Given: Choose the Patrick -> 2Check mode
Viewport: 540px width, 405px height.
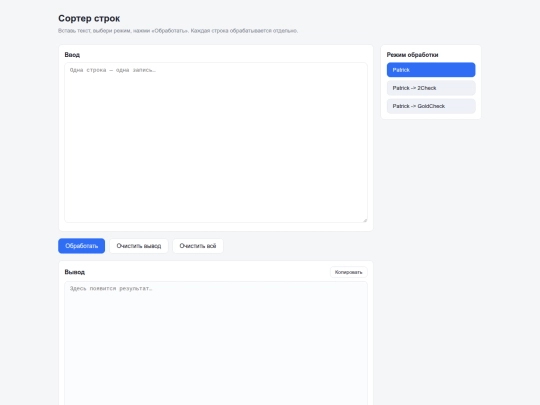Looking at the screenshot, I should pos(431,88).
